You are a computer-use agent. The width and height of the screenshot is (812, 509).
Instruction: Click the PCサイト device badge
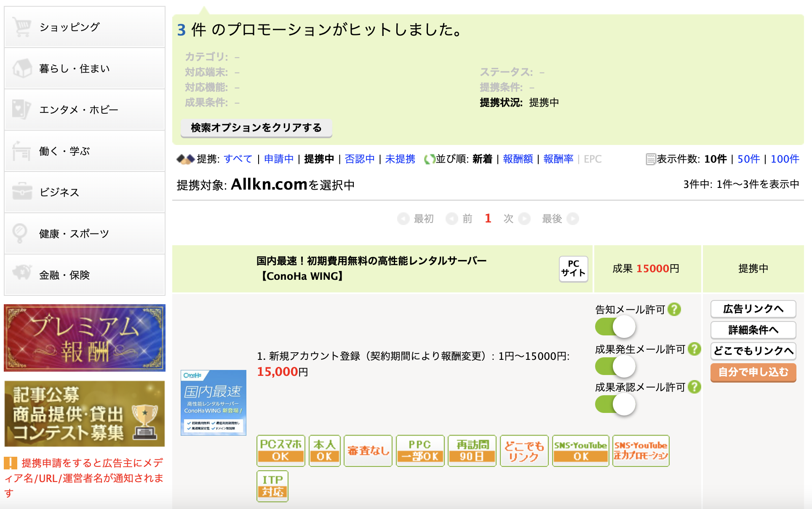coord(573,268)
